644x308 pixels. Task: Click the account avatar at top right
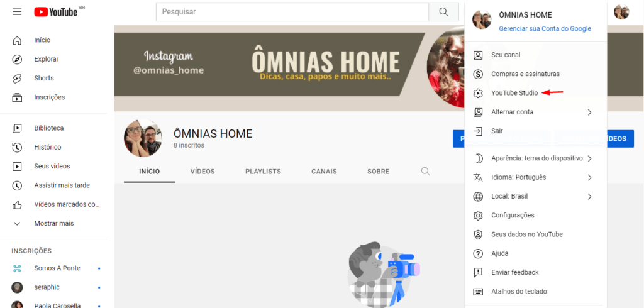point(621,12)
